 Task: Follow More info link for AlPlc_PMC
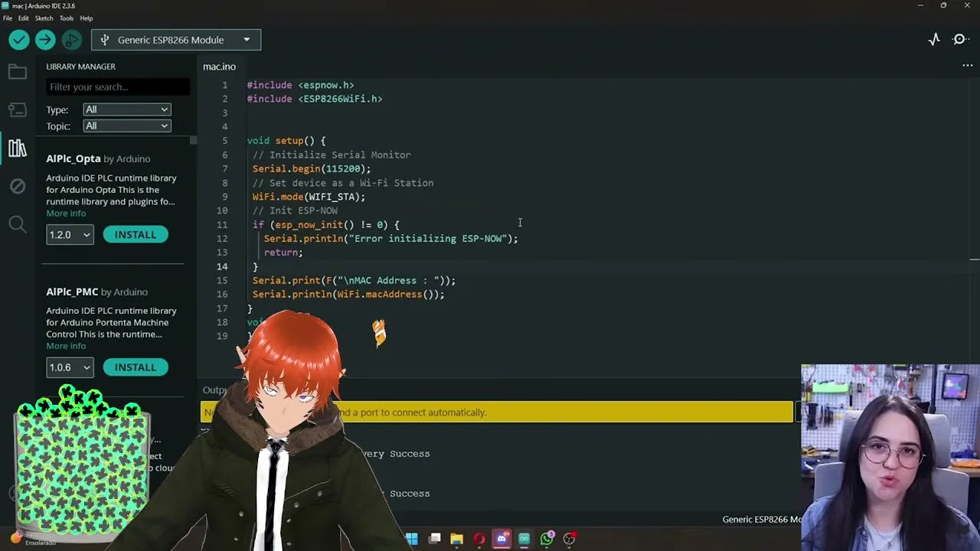pos(66,346)
